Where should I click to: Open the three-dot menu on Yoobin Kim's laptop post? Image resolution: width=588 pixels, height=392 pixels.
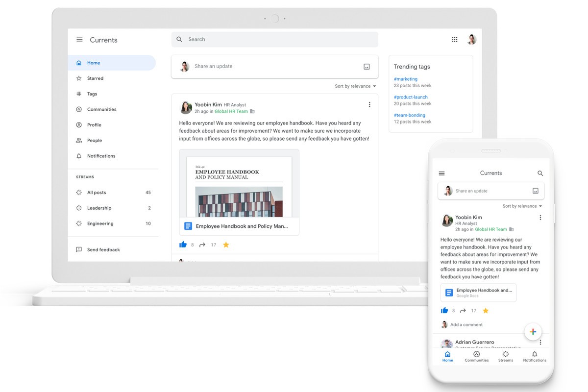click(x=369, y=104)
